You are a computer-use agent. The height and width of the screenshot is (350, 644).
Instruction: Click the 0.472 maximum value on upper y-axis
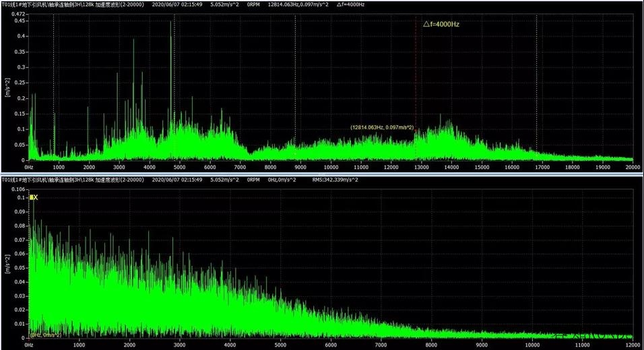[x=20, y=13]
